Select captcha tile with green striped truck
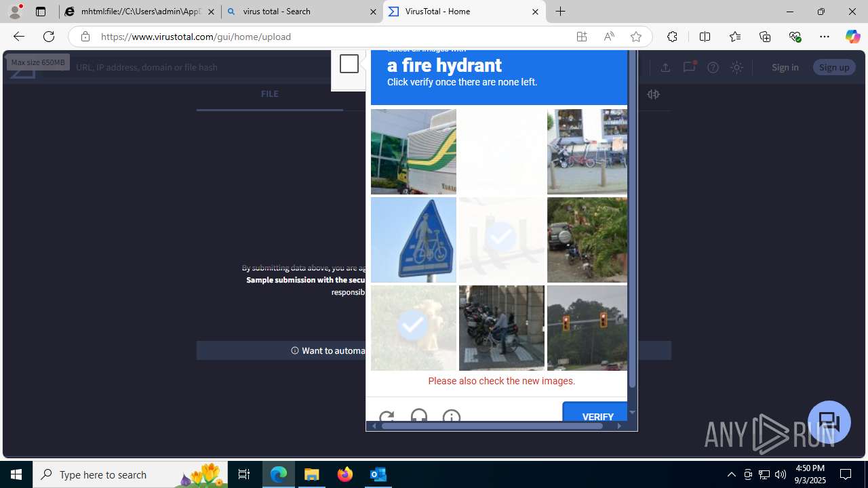Viewport: 868px width, 488px height. (414, 152)
